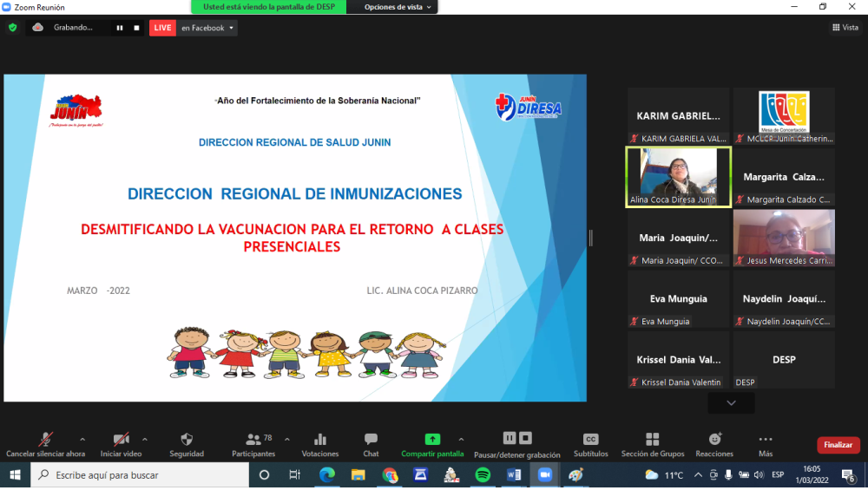Toggle Iniciar video camera
Viewport: 868px width, 490px height.
tap(122, 444)
